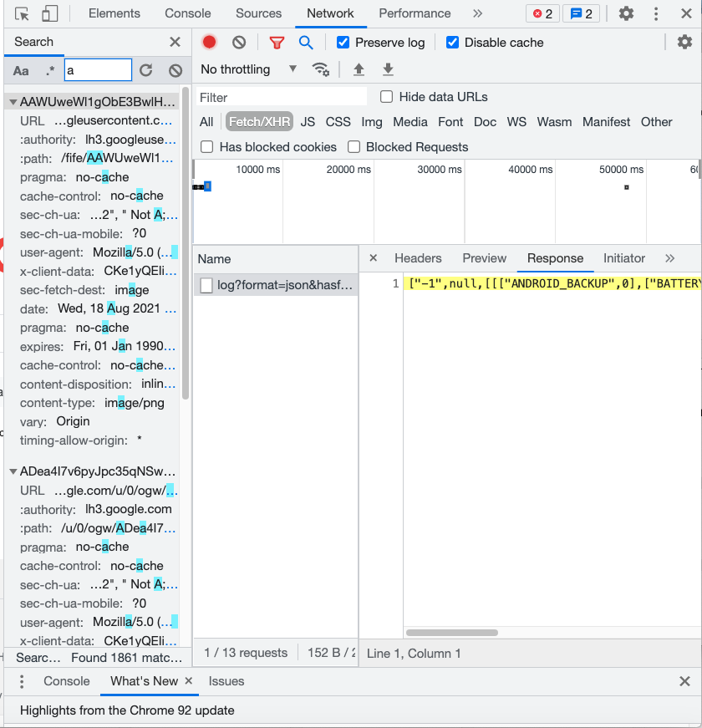
Task: Switch to the drawer Console tab
Action: click(x=66, y=681)
